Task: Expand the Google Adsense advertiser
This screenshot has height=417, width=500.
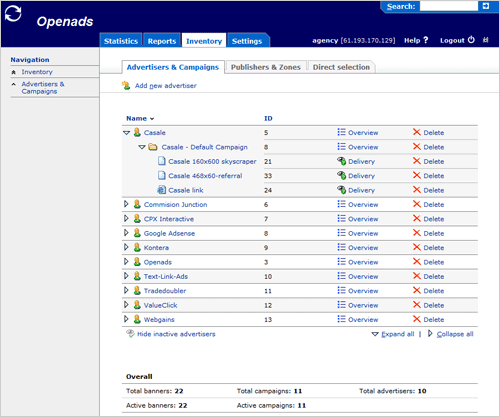Action: pyautogui.click(x=126, y=233)
